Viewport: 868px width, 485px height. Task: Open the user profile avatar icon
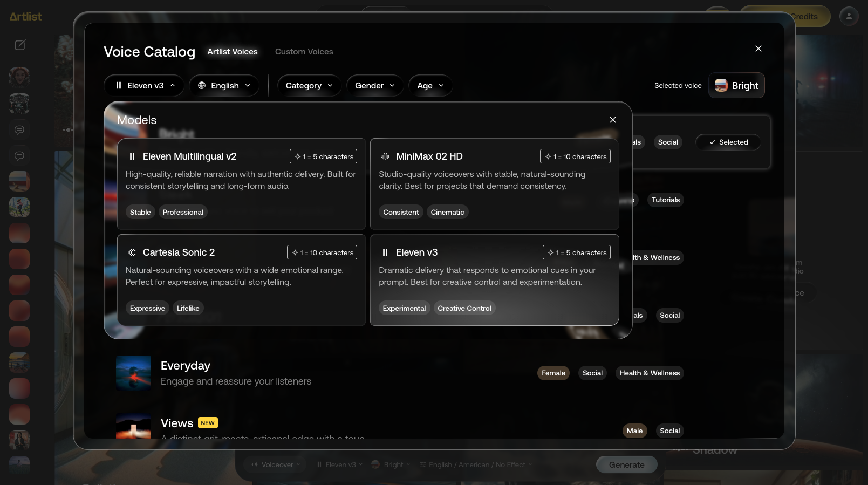(849, 16)
